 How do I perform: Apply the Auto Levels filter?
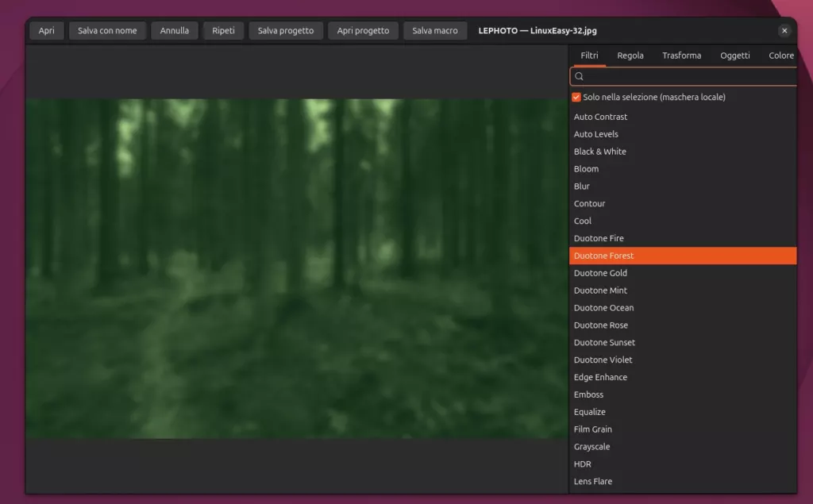point(683,134)
